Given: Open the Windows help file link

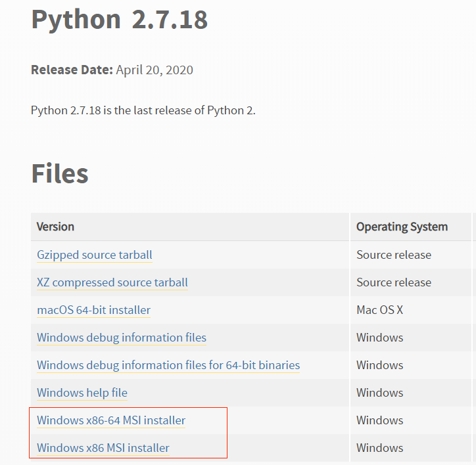Looking at the screenshot, I should [x=82, y=393].
